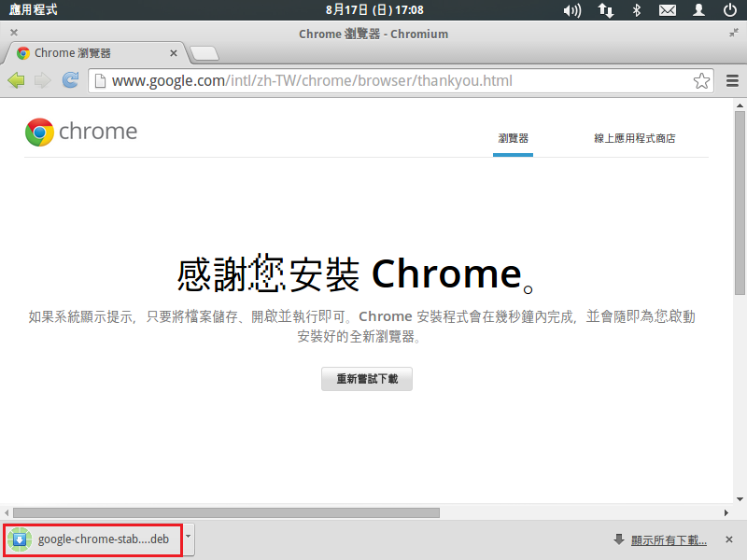
Task: Click the scroll left arrow of horizontal scrollbar
Action: pos(7,512)
